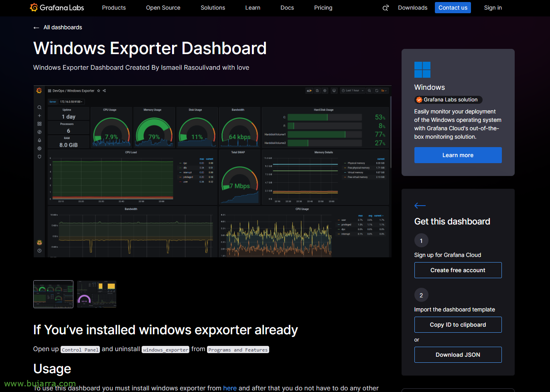The width and height of the screenshot is (550, 392).
Task: Open the Server variable dropdown showing 172.16.0.55:9100
Action: pyautogui.click(x=70, y=101)
